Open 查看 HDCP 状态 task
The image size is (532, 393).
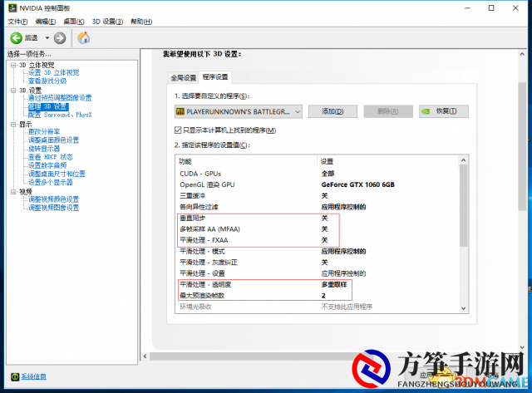51,157
